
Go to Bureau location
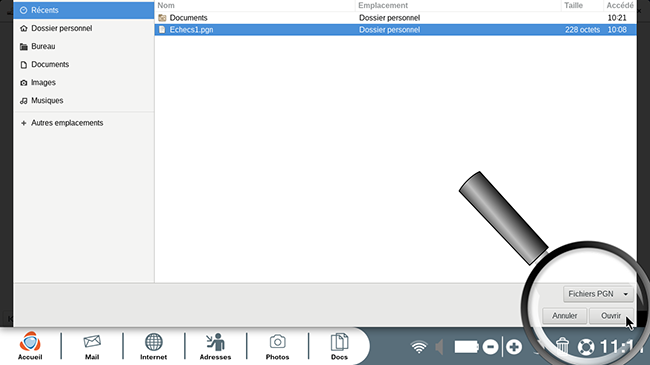pos(84,46)
